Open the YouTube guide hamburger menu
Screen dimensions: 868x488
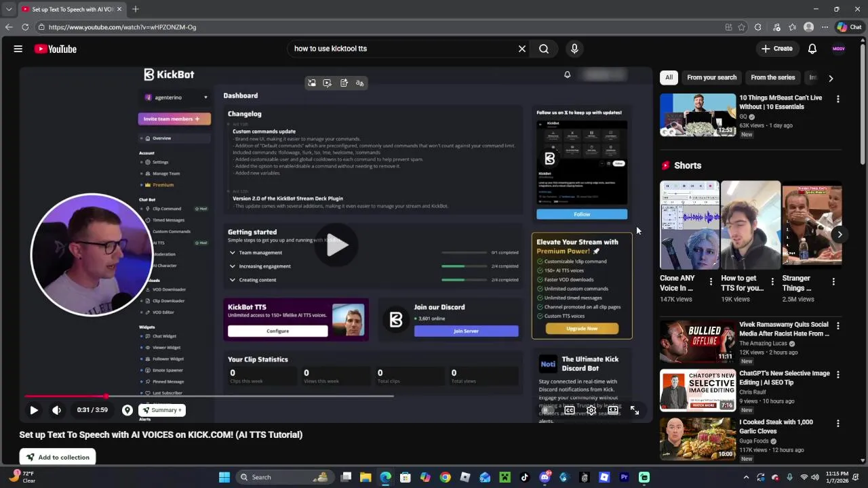tap(18, 49)
